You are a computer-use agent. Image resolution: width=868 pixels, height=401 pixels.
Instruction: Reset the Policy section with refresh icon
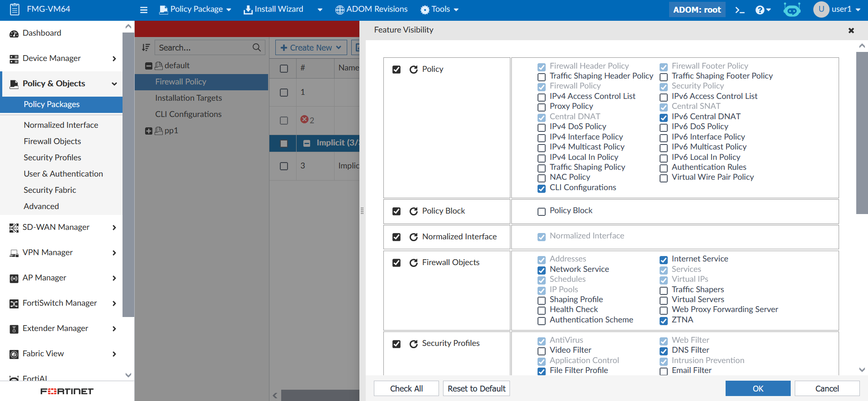(x=413, y=70)
